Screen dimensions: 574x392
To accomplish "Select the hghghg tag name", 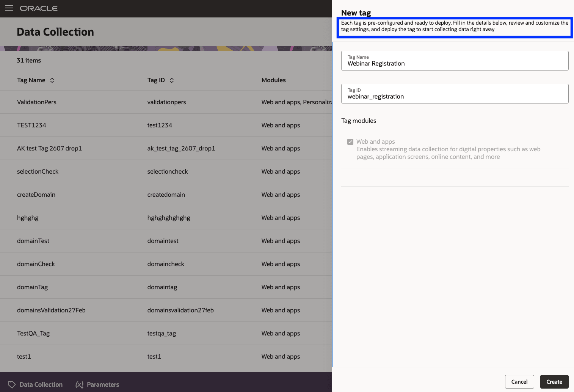I will pos(28,218).
